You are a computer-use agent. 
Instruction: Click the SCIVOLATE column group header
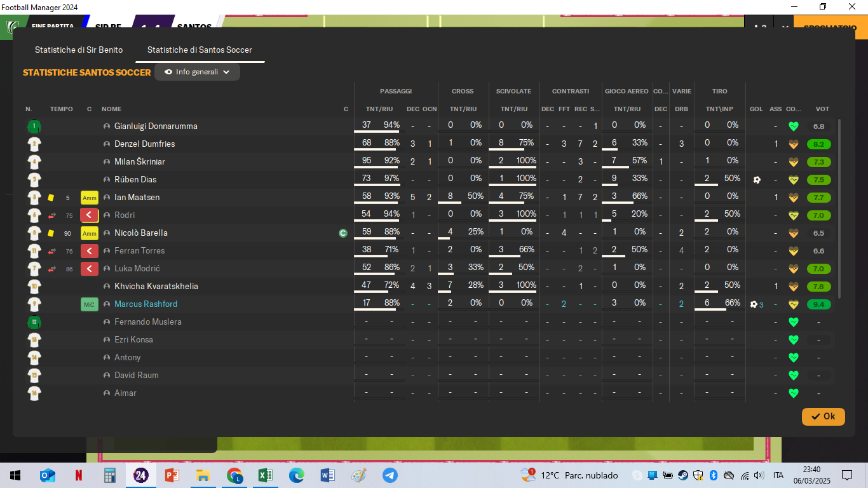click(513, 91)
